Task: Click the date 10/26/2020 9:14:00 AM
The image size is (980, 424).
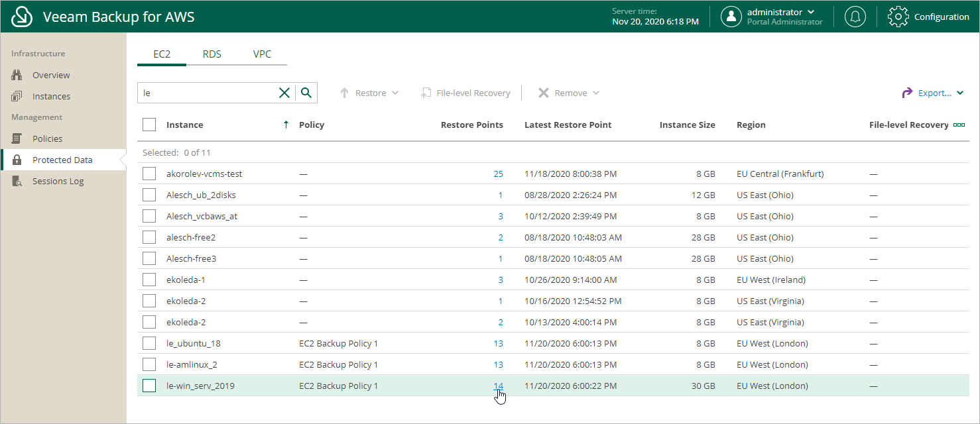Action: point(570,280)
